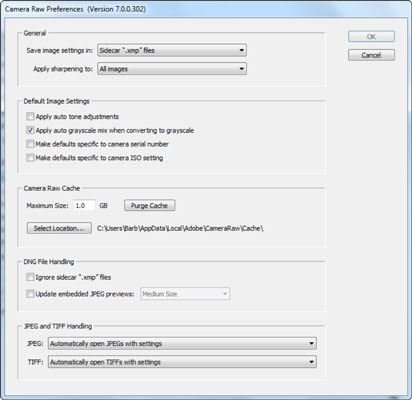Check Ignore sidecar .xmp files
The height and width of the screenshot is (400, 412).
(x=30, y=277)
